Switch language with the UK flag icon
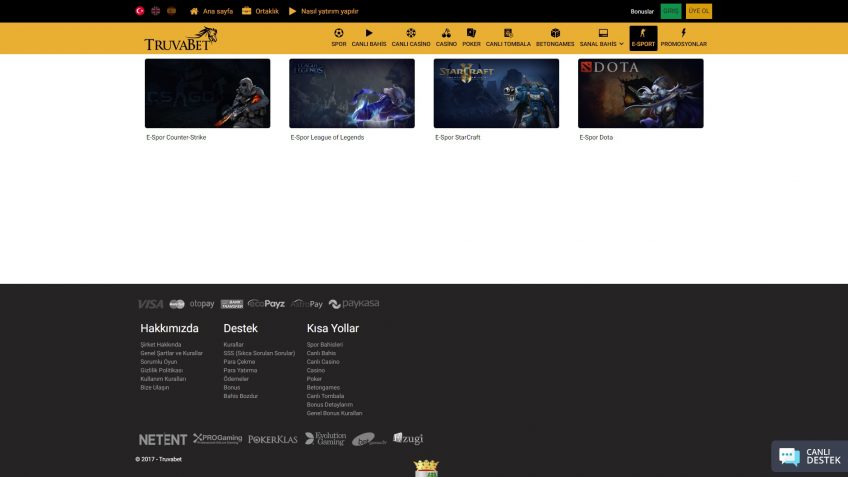Screen dimensions: 848x477 (155, 11)
